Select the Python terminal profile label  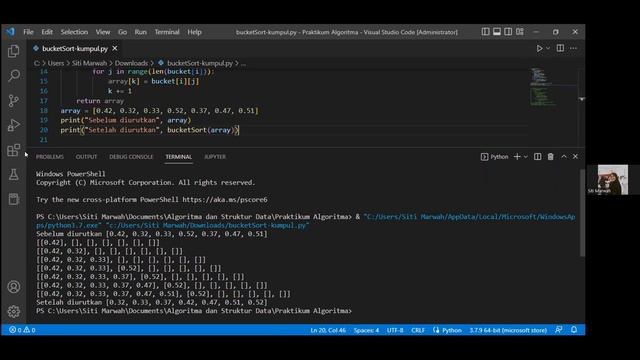[495, 157]
